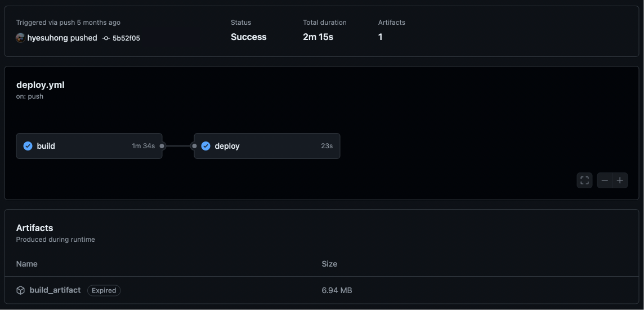Click the Name column header
644x310 pixels.
[x=27, y=264]
